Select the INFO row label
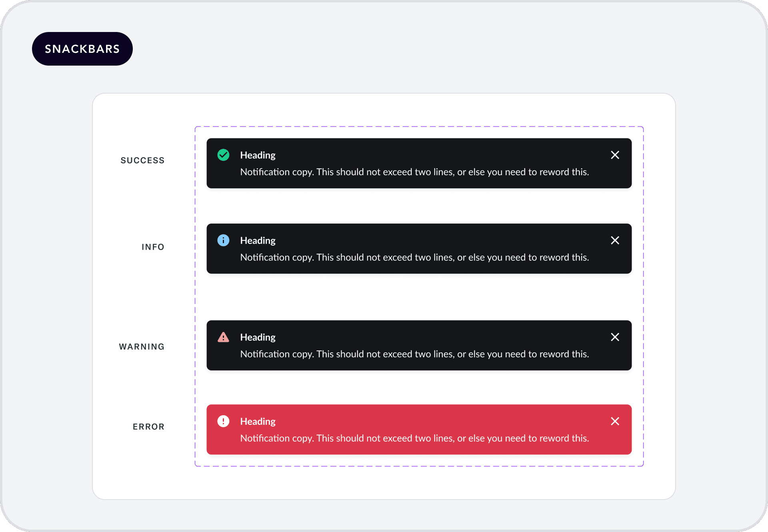Image resolution: width=768 pixels, height=532 pixels. point(153,247)
